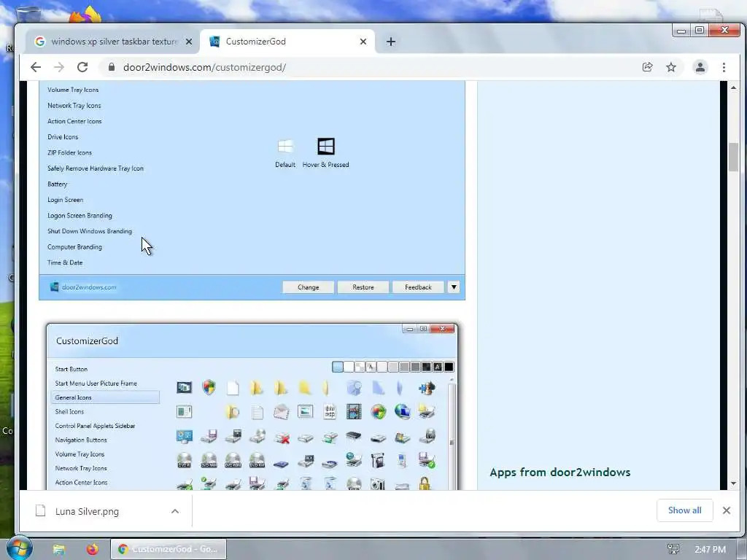Open Firefox from the taskbar
Viewport: 747px width, 560px height.
click(x=93, y=549)
